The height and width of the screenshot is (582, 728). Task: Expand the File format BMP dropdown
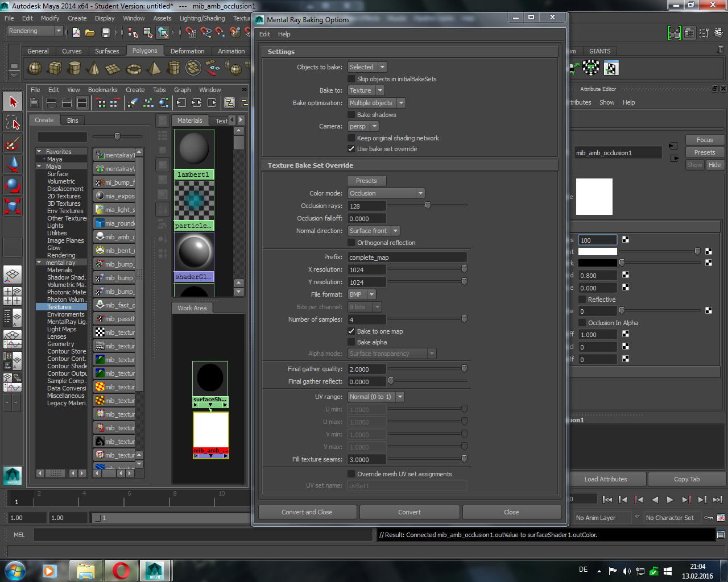[362, 294]
